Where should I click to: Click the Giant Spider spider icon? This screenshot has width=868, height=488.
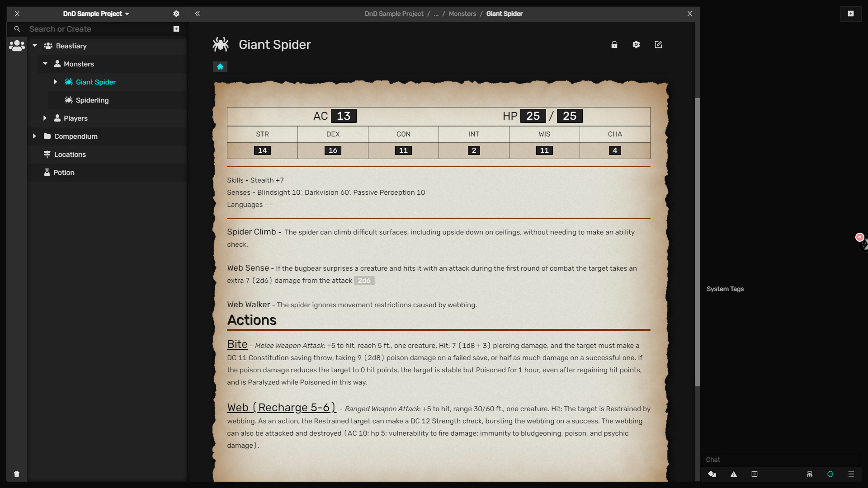click(69, 82)
